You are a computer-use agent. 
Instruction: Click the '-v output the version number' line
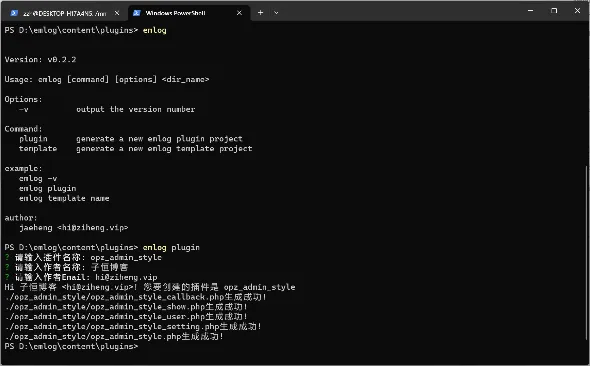(107, 109)
